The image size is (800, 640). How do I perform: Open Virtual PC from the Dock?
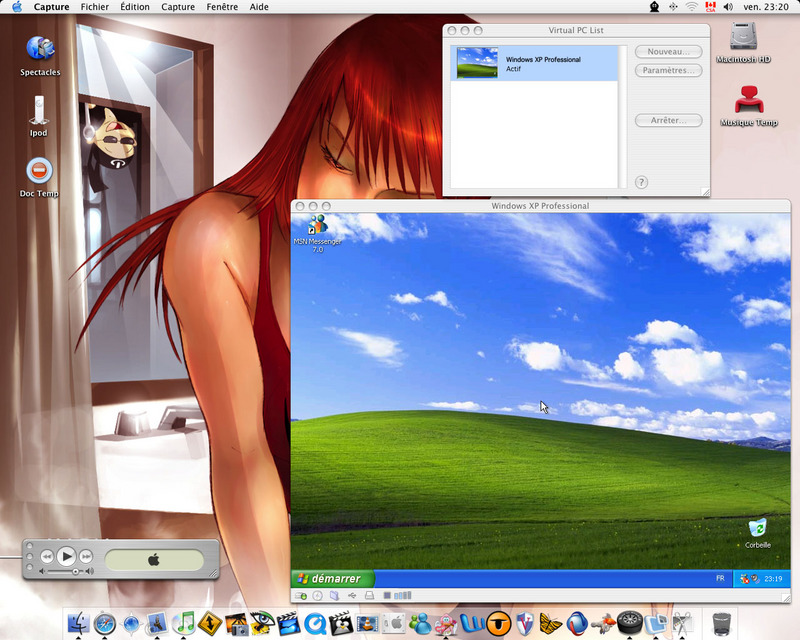pos(656,623)
